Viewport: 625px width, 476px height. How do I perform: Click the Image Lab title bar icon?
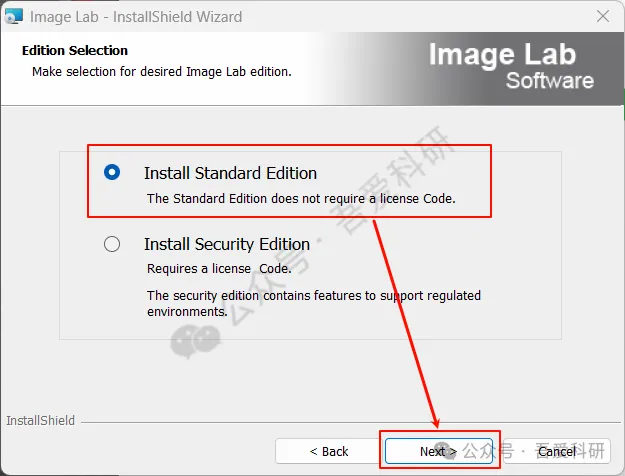(x=14, y=17)
